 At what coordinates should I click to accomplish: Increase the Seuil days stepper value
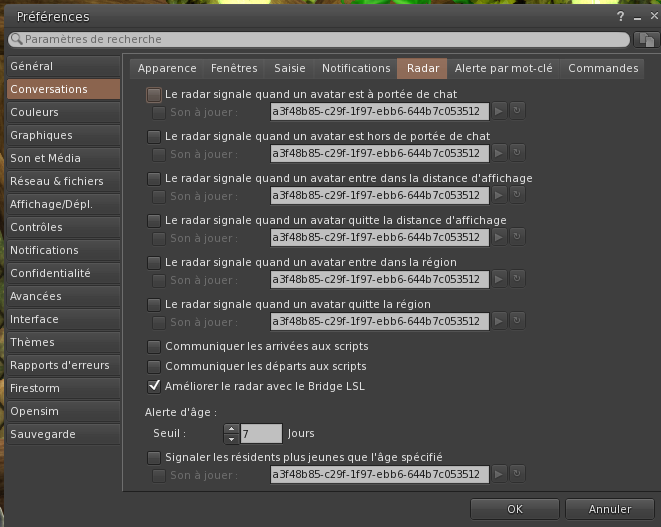232,429
